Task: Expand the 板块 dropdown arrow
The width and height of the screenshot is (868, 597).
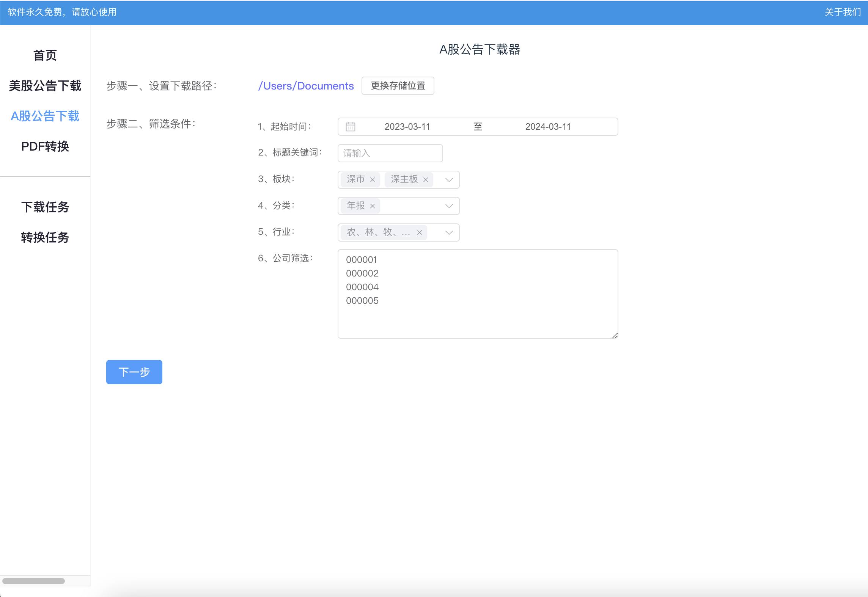Action: 449,180
